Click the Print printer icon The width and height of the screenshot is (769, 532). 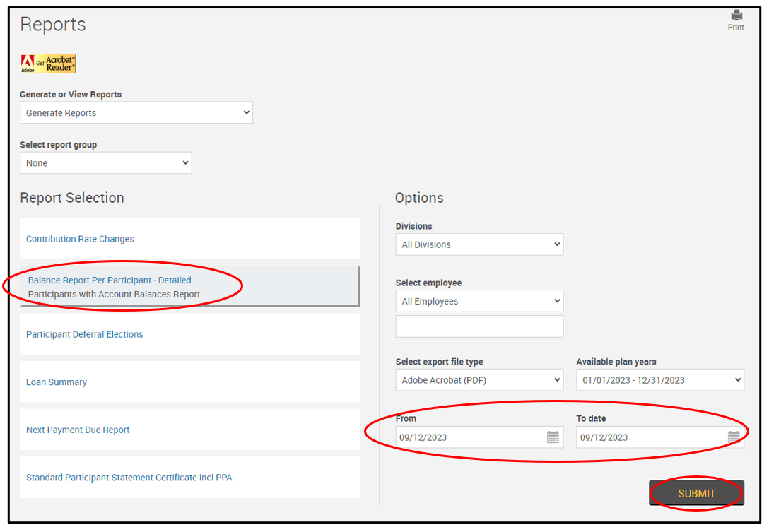coord(736,16)
